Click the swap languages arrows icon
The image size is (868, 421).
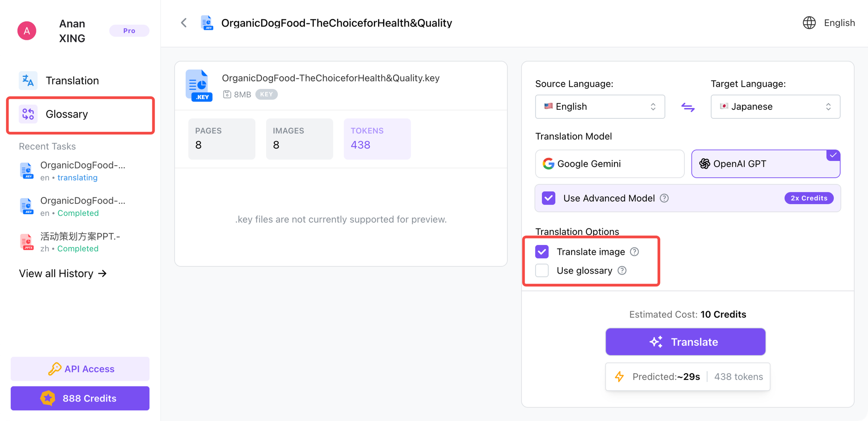(687, 107)
